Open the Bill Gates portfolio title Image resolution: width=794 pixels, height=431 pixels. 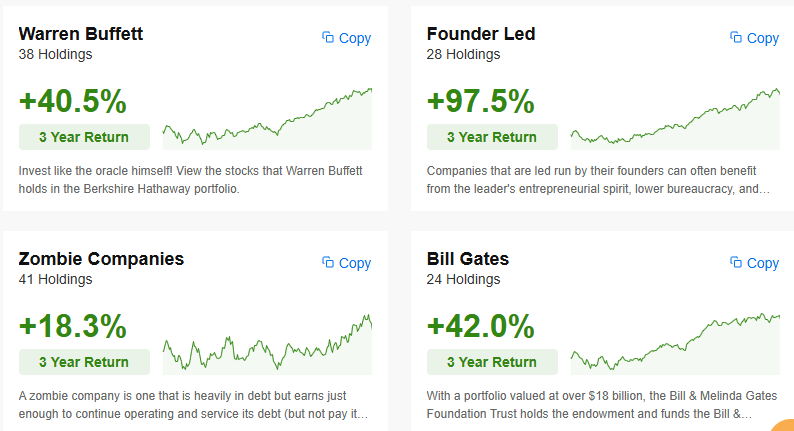tap(468, 259)
